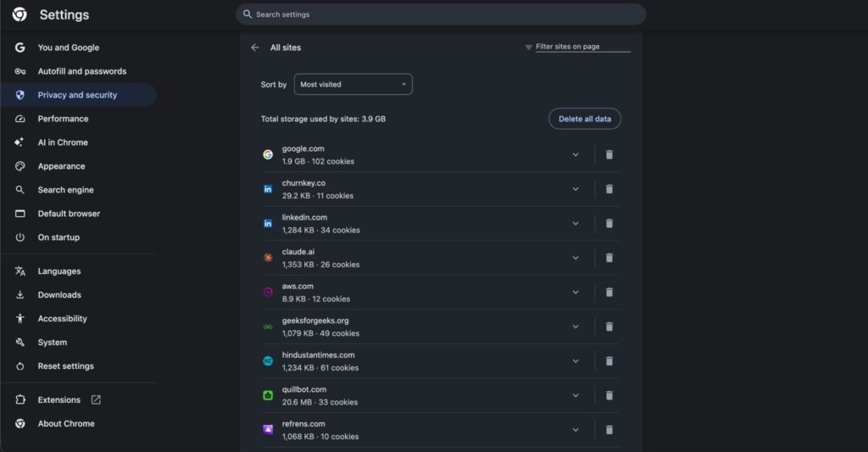This screenshot has width=868, height=452.
Task: Open Languages settings
Action: coord(79,271)
